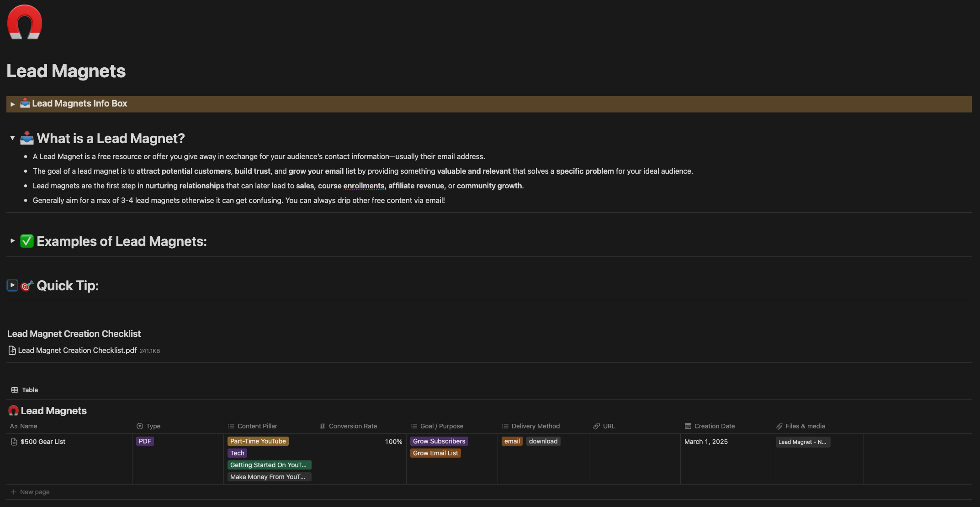Click the purple PDF type tag

tap(145, 441)
